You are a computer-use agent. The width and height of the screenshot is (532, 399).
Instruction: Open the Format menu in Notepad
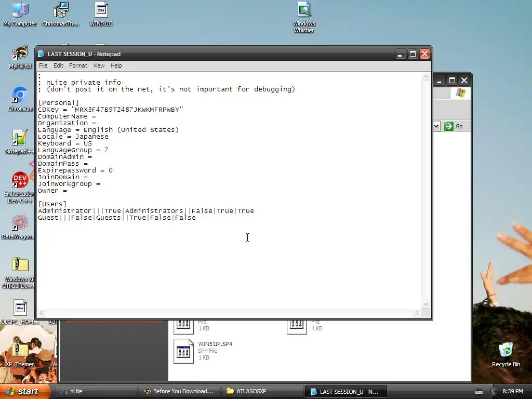[x=78, y=65]
